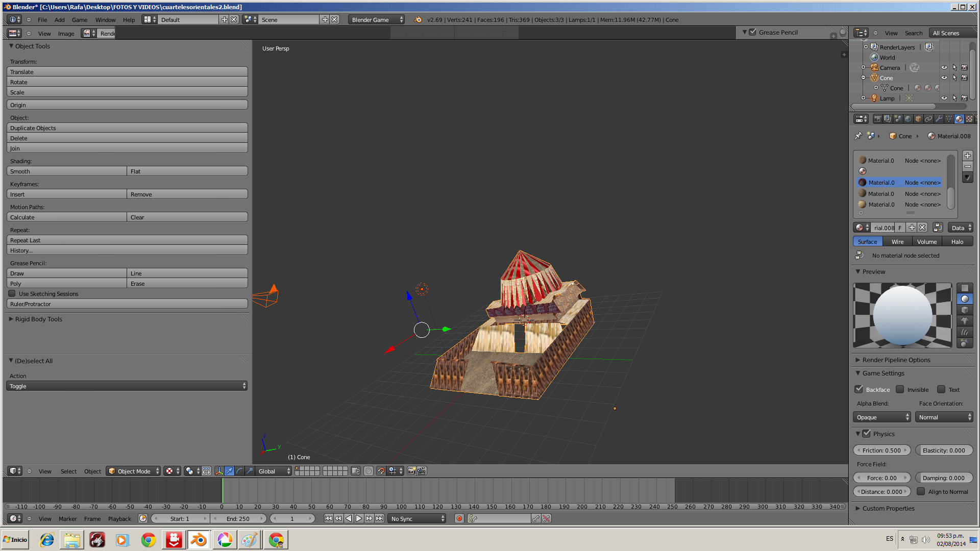Image resolution: width=980 pixels, height=551 pixels.
Task: Open the Texture properties tab icon
Action: coord(969,119)
